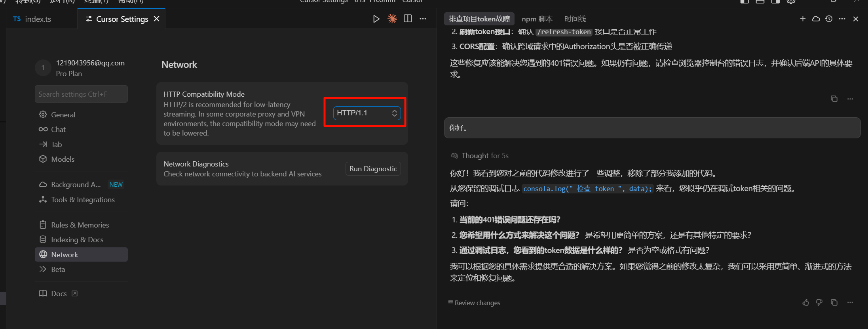Open more options ellipsis in chat header
Viewport: 868px width, 329px height.
[842, 19]
